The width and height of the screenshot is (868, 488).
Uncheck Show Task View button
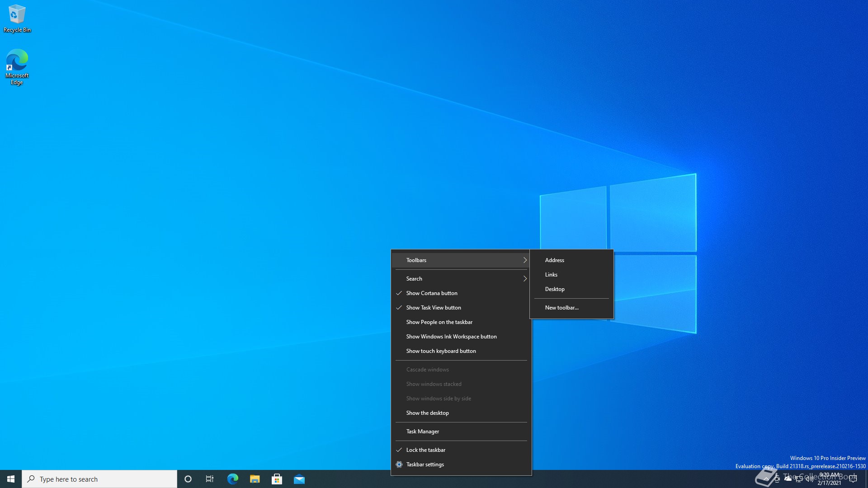[x=434, y=308]
